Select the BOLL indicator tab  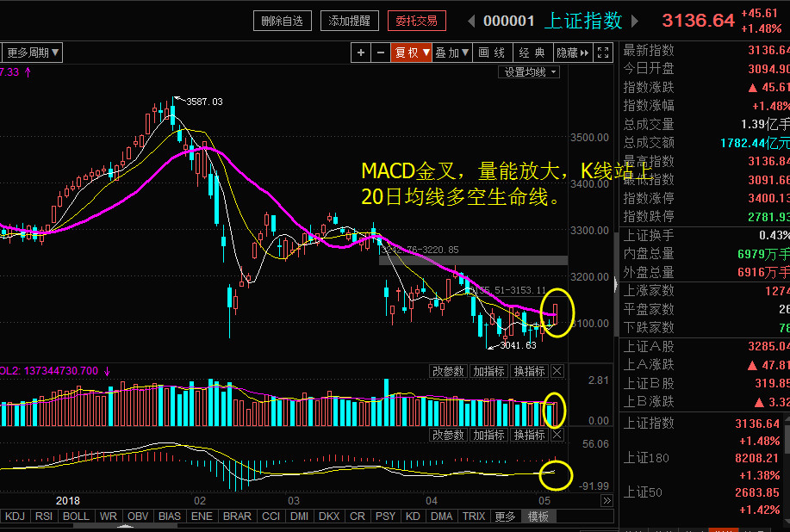(76, 517)
